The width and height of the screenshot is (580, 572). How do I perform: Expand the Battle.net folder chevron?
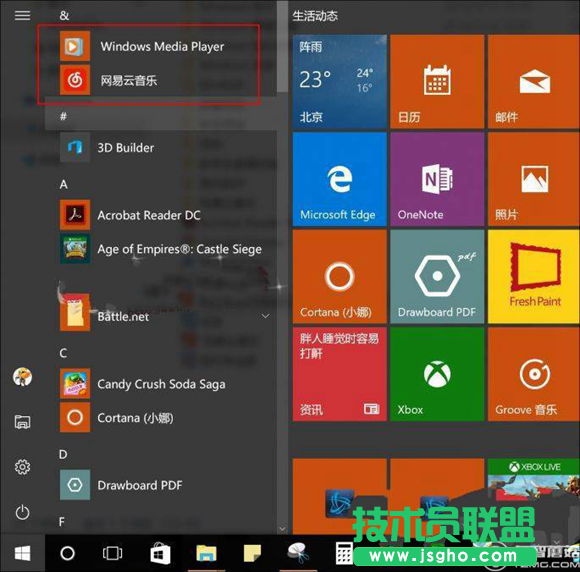265,316
